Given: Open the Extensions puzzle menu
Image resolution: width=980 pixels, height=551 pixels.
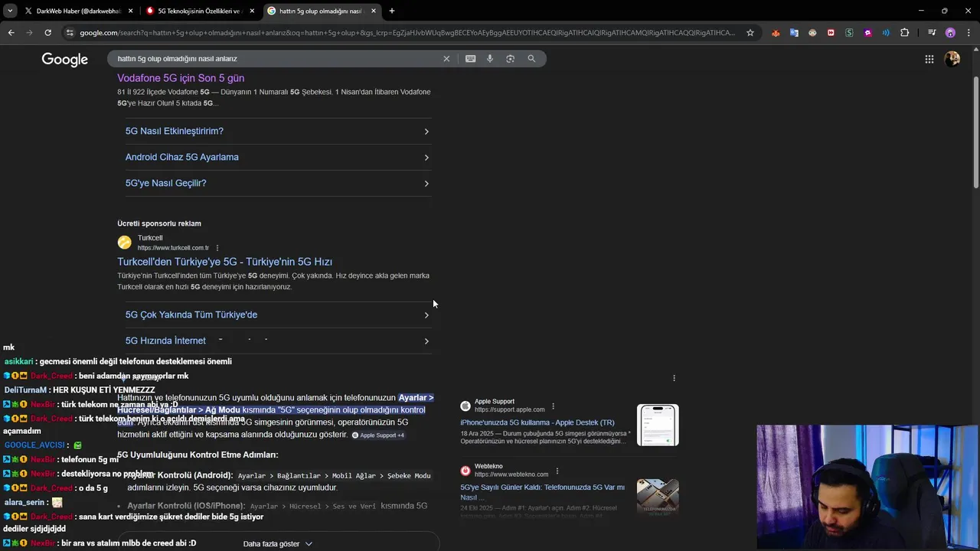Looking at the screenshot, I should [x=905, y=33].
